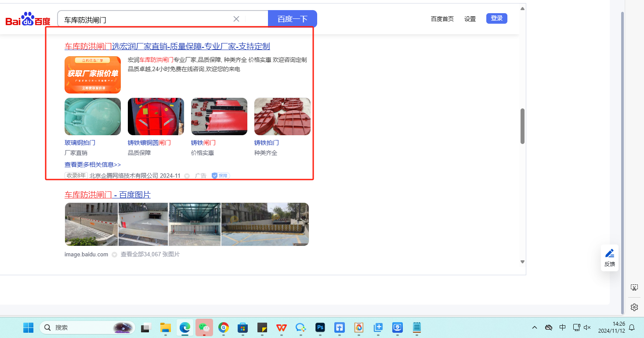
Task: Click the Baidu logo
Action: (x=28, y=19)
